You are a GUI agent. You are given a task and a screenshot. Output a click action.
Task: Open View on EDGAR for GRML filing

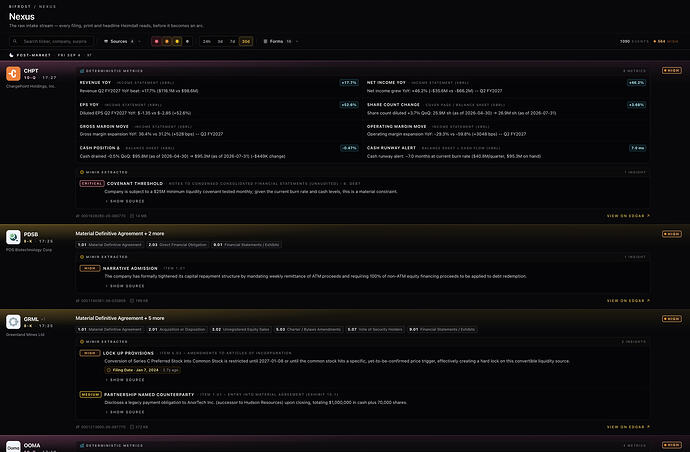tap(628, 427)
